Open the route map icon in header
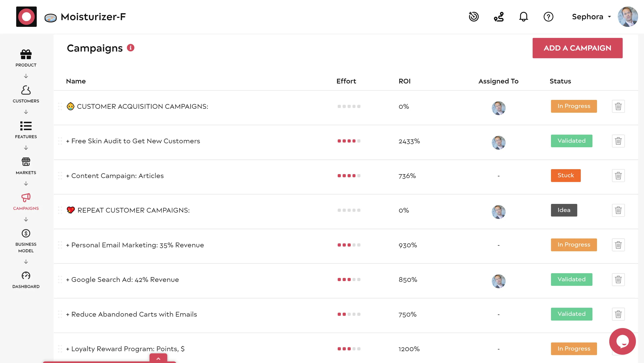This screenshot has width=644, height=363. pyautogui.click(x=499, y=17)
